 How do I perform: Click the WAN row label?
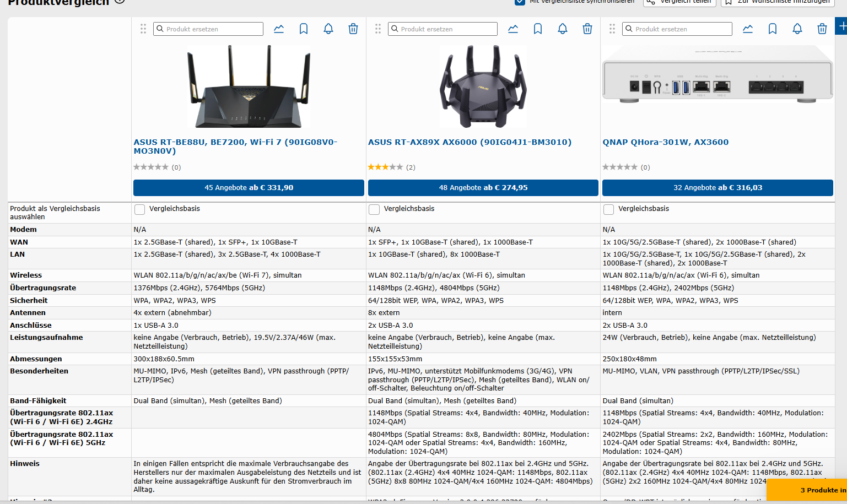click(19, 242)
